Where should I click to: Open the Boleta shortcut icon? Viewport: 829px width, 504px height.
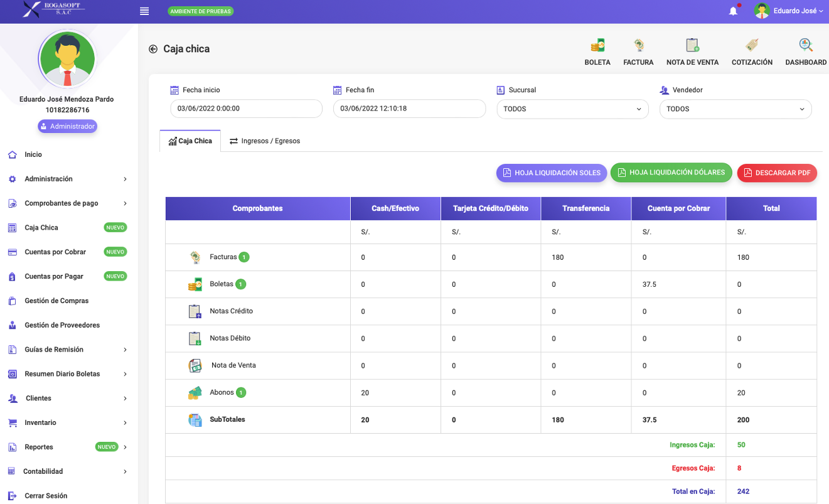click(x=597, y=46)
